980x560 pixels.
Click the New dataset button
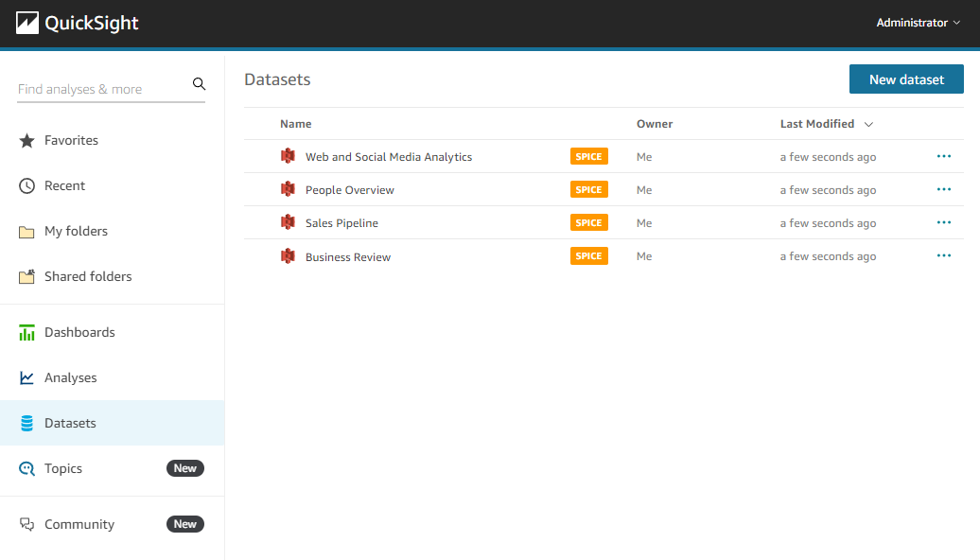tap(906, 79)
